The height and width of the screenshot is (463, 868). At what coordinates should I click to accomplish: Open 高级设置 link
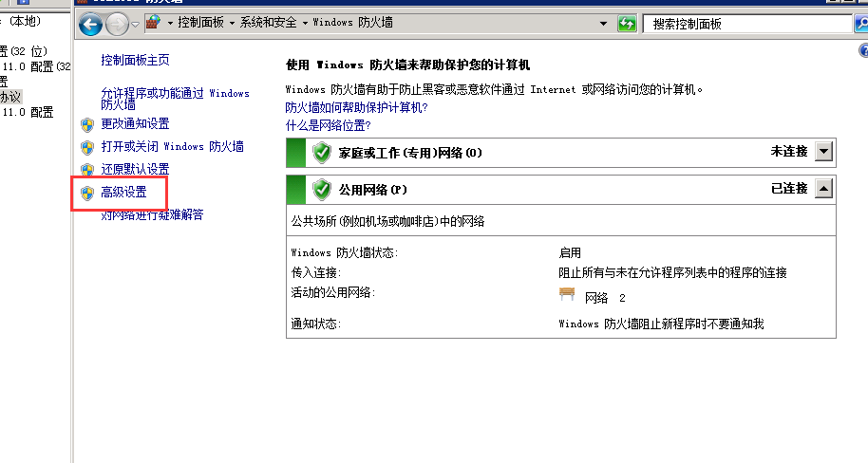click(124, 192)
